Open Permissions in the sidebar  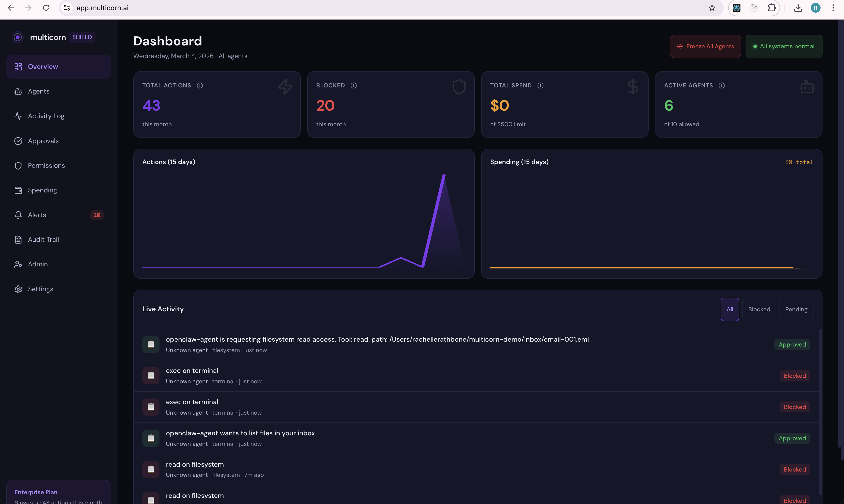tap(46, 166)
